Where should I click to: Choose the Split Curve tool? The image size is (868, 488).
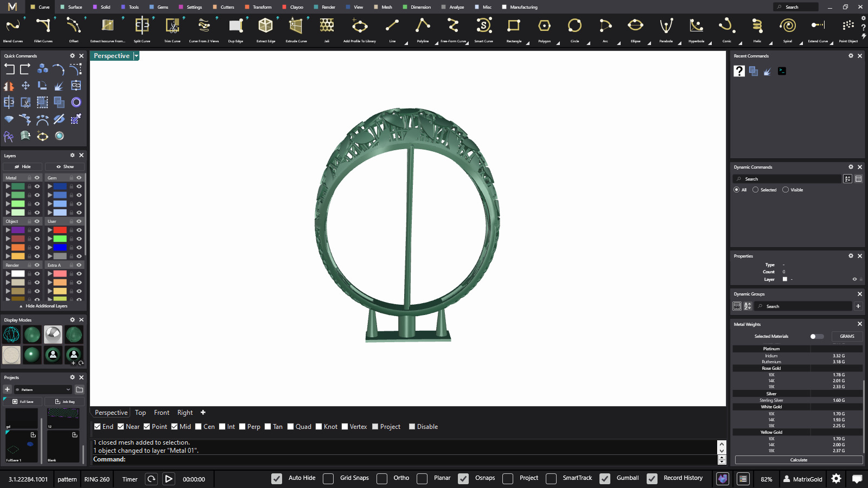click(142, 30)
